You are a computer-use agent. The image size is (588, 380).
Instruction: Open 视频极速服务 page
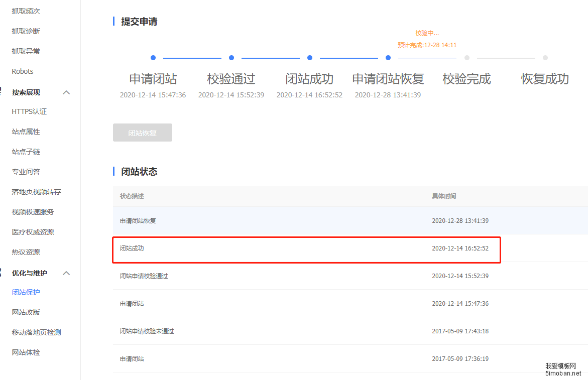click(x=33, y=212)
